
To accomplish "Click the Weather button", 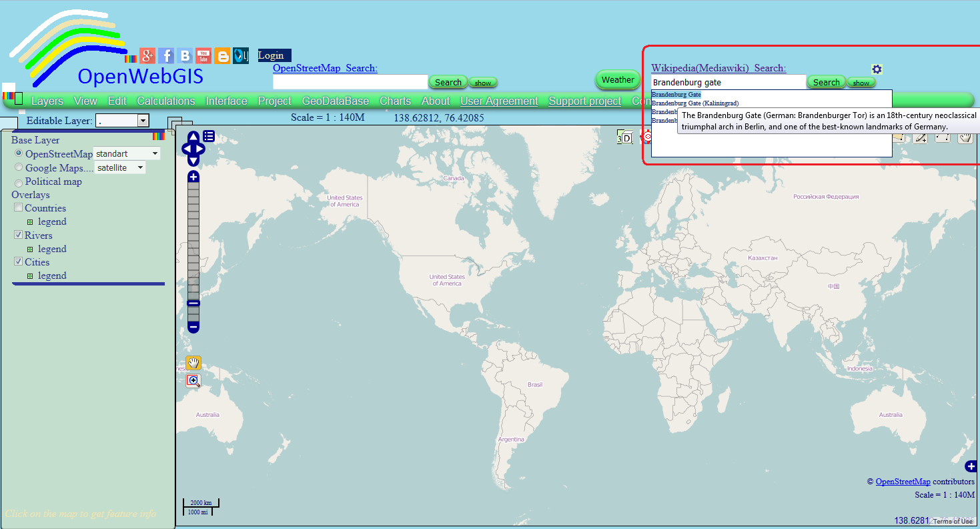I will point(616,79).
